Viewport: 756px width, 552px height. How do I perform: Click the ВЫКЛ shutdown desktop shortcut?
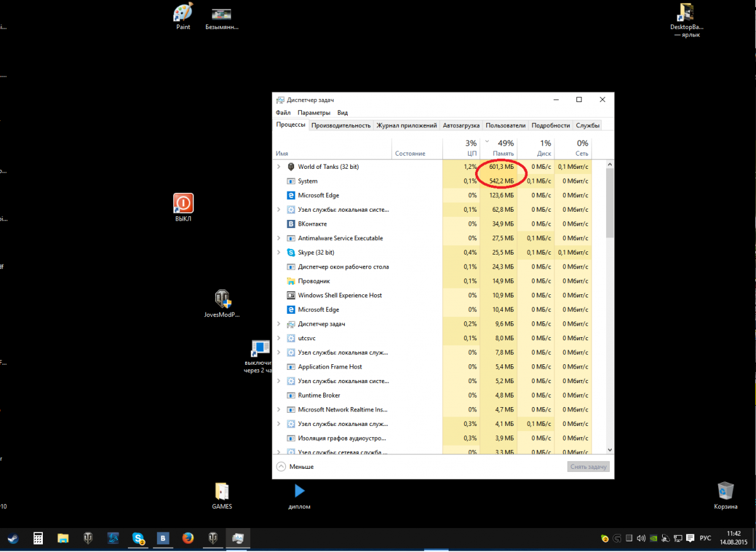[x=183, y=204]
